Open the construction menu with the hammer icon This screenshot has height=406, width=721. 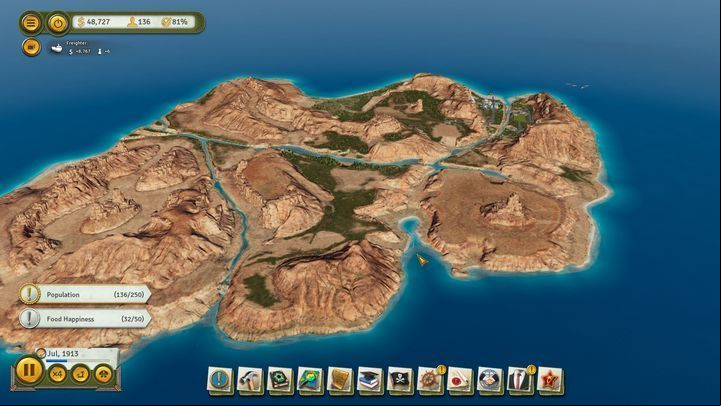pyautogui.click(x=249, y=380)
